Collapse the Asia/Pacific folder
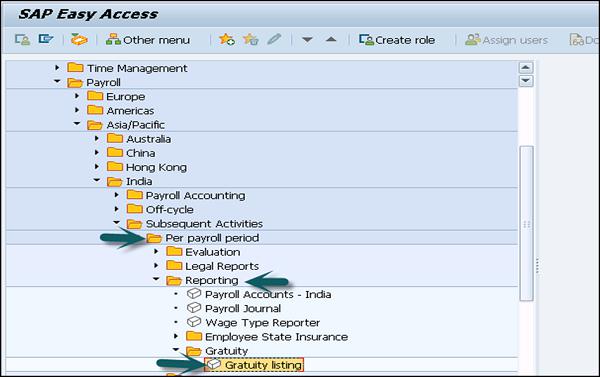The width and height of the screenshot is (600, 377). click(77, 124)
